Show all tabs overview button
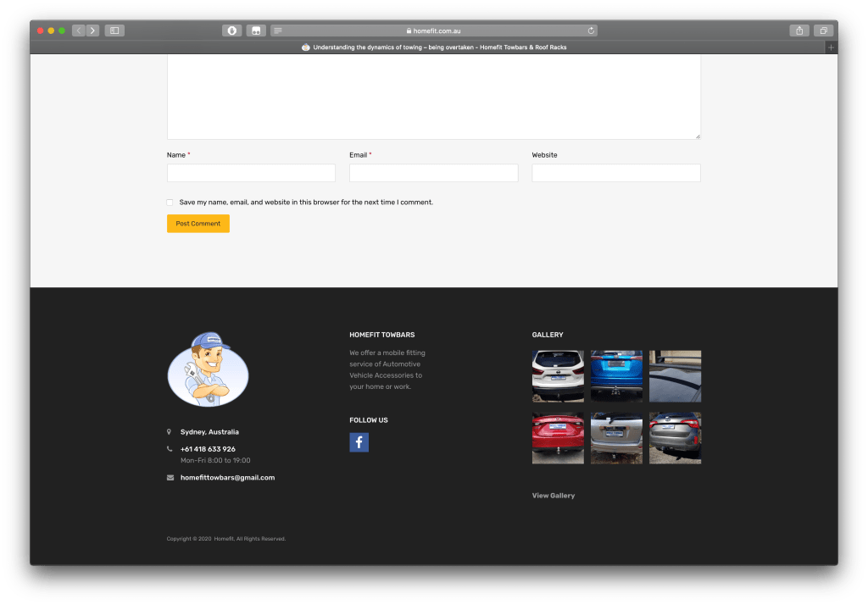 [822, 31]
